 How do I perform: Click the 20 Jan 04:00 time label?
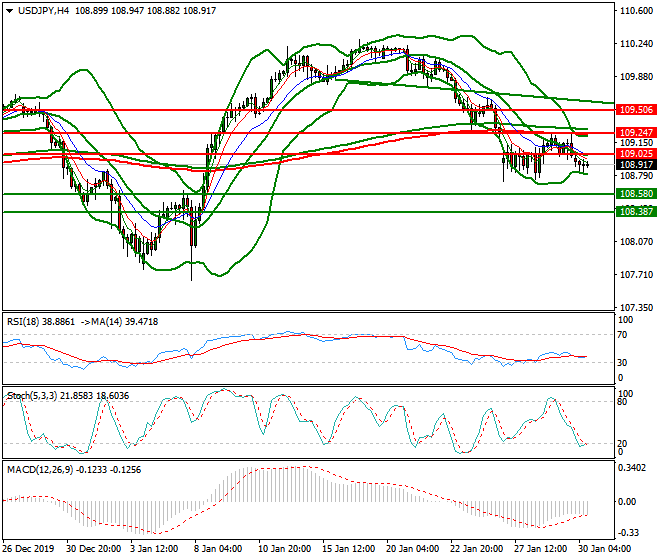pos(412,549)
